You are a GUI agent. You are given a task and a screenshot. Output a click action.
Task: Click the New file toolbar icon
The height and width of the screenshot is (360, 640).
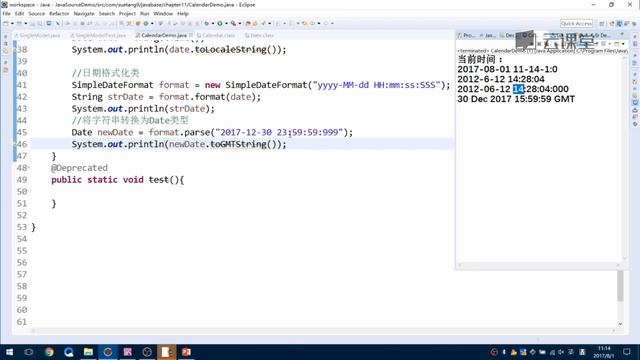[6, 24]
